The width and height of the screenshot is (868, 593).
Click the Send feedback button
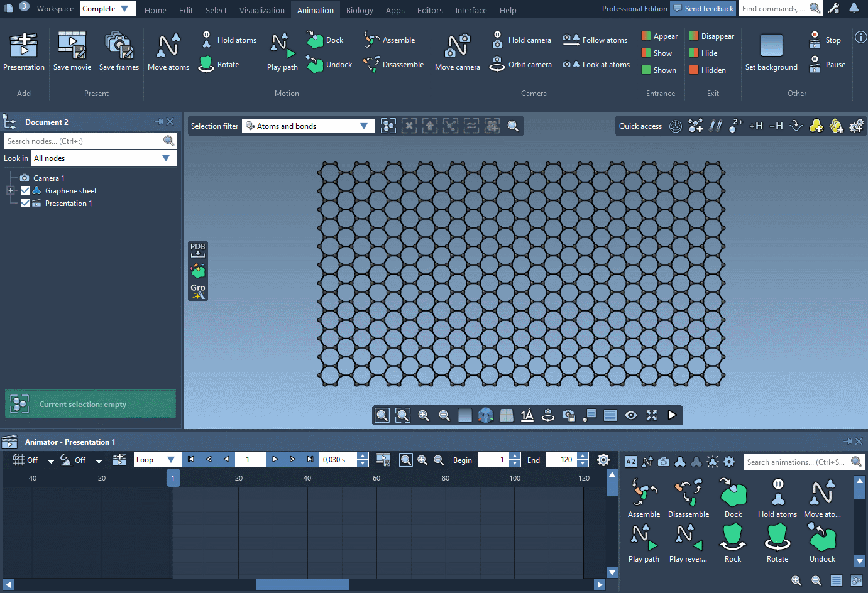[703, 8]
